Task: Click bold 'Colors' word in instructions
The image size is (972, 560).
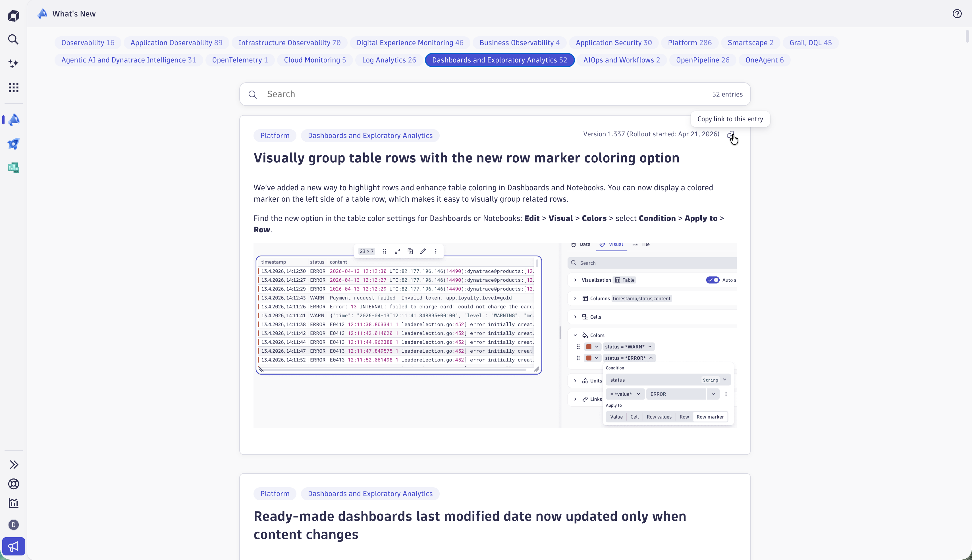Action: click(x=594, y=218)
